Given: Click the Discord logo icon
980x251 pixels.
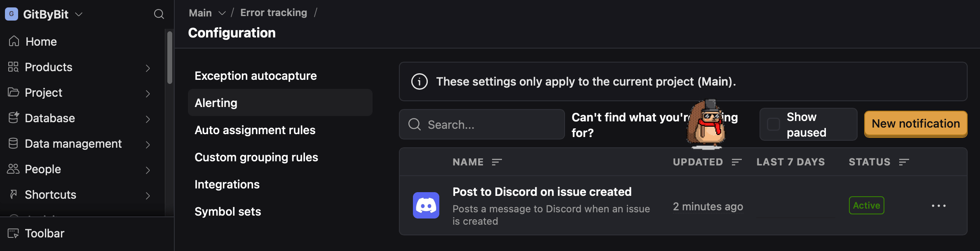Looking at the screenshot, I should (x=426, y=205).
